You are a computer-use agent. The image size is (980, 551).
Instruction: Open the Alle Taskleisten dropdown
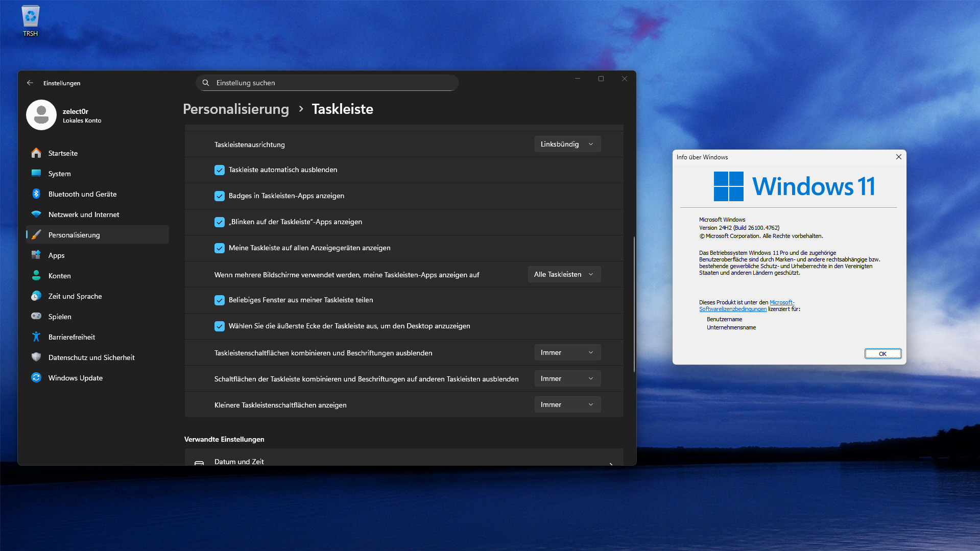[564, 275]
